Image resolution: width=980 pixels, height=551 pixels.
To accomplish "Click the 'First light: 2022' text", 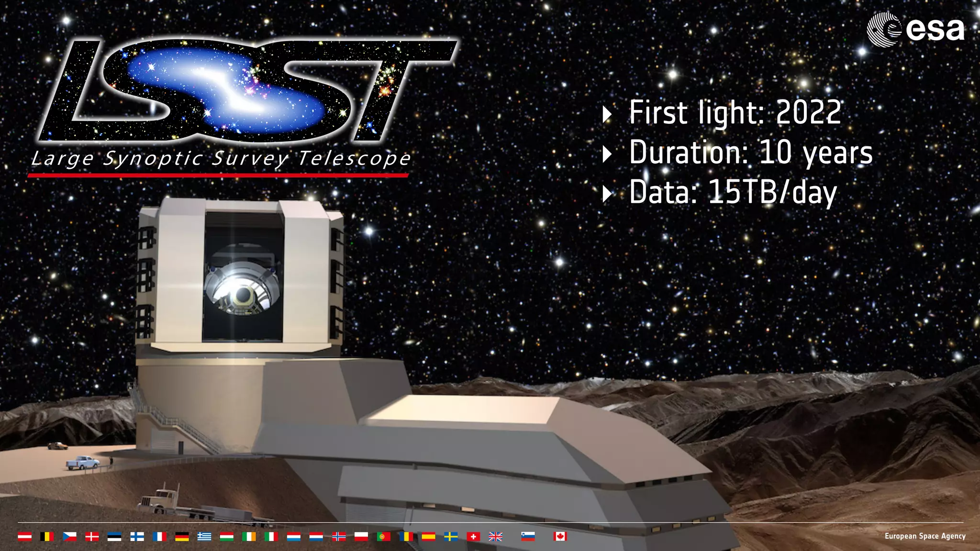I will (x=735, y=113).
